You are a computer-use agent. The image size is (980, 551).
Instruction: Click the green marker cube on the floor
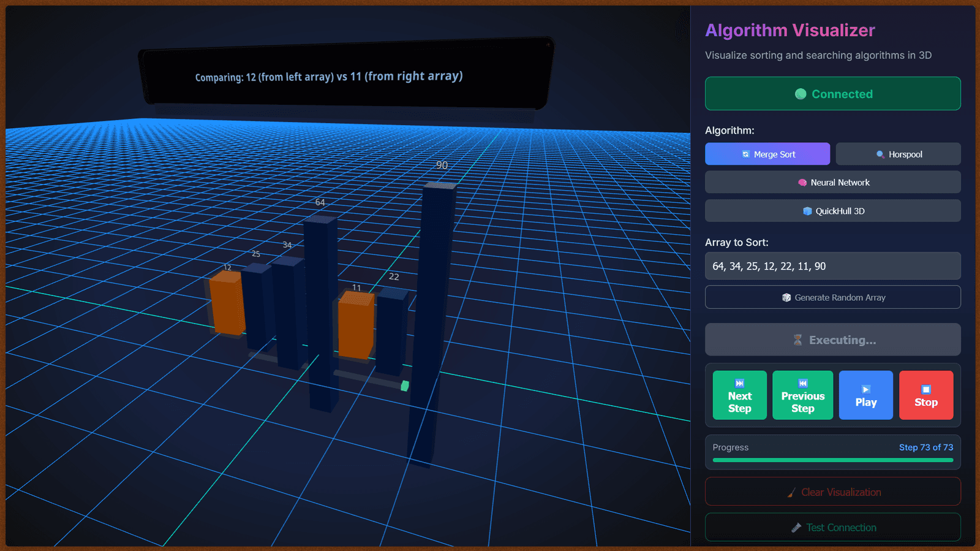tap(405, 386)
